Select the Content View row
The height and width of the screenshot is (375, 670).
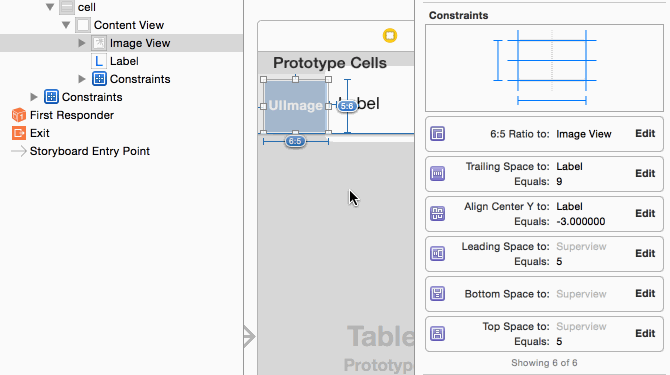click(121, 25)
